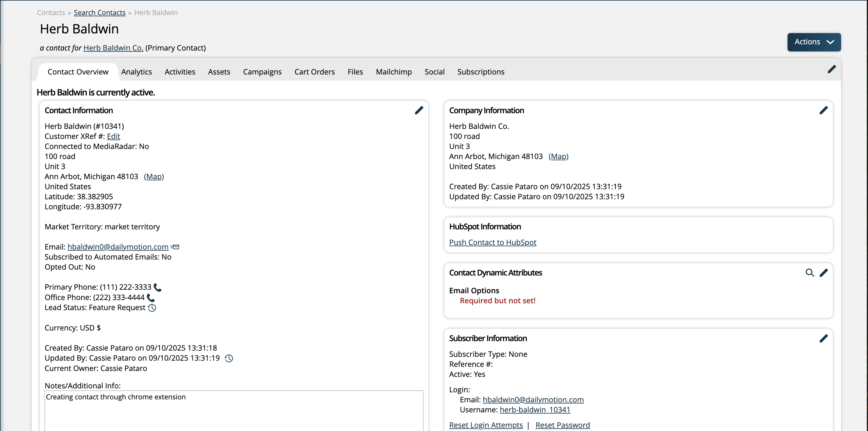Open the Map link in Company Information

(558, 156)
